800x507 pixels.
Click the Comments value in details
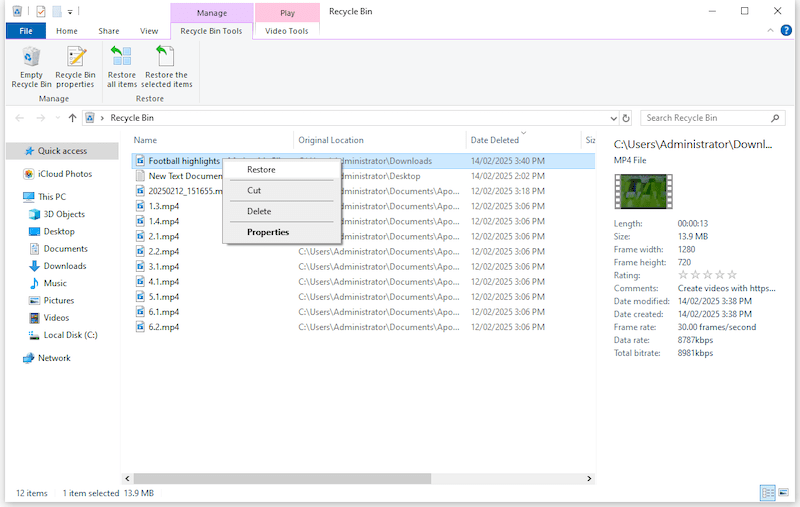click(x=726, y=289)
